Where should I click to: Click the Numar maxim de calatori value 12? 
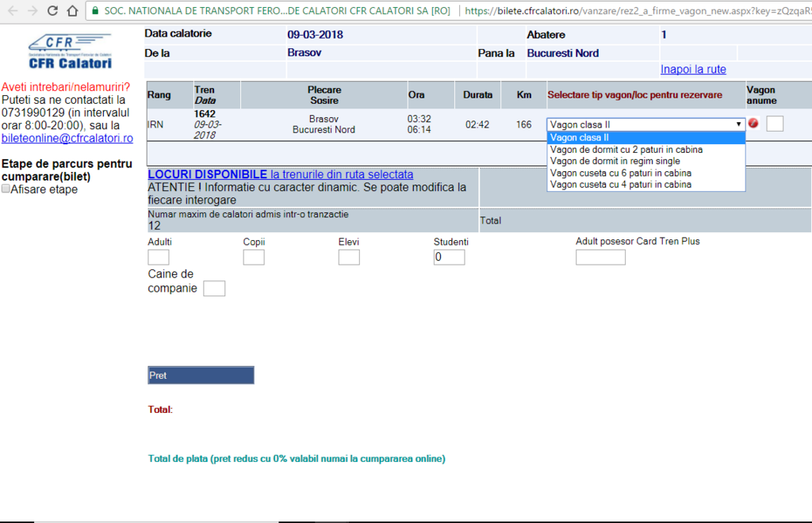click(155, 226)
